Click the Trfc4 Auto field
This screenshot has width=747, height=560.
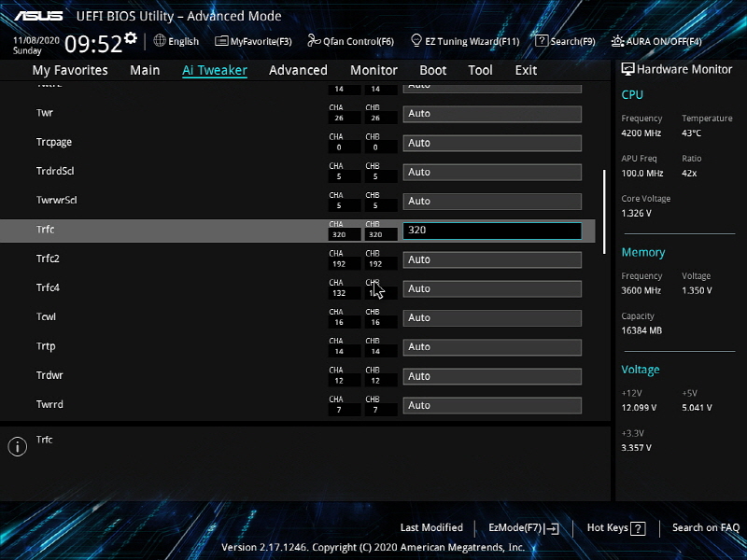(x=492, y=288)
